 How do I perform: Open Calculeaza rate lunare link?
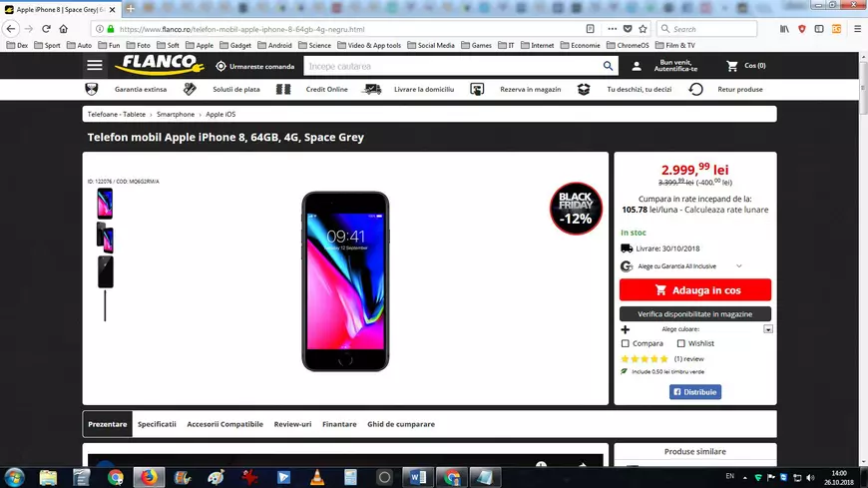click(726, 210)
